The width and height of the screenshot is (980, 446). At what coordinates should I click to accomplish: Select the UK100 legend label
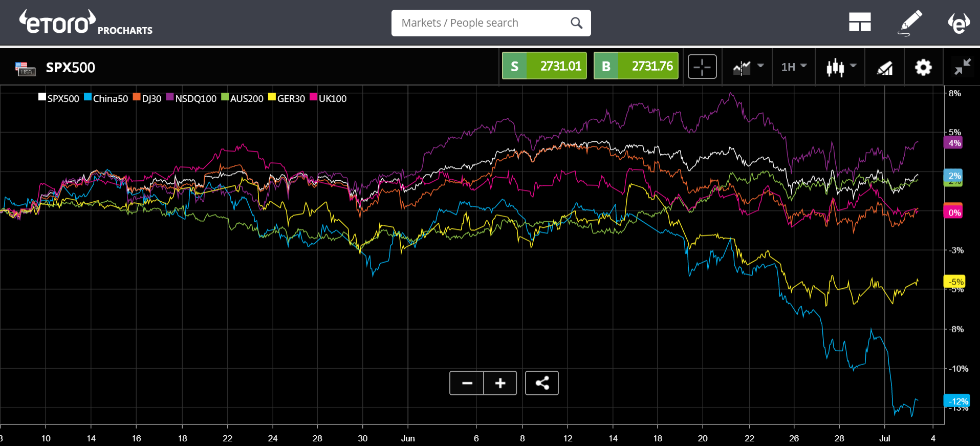[x=333, y=98]
